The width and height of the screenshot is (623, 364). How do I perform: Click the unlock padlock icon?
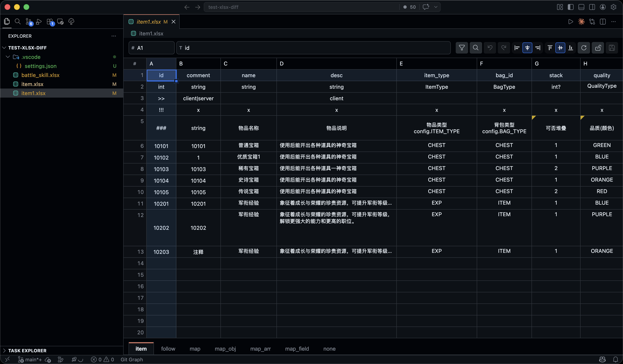(x=598, y=48)
